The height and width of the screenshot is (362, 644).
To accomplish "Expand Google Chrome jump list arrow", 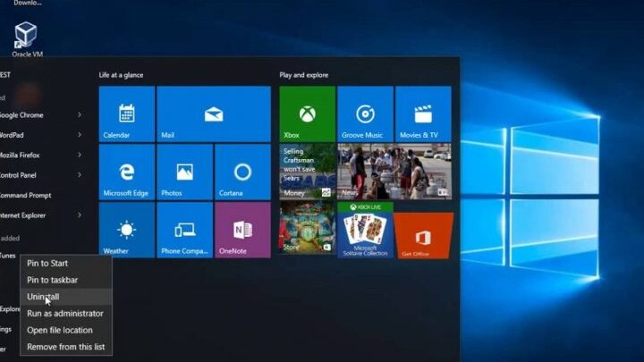I will point(80,115).
